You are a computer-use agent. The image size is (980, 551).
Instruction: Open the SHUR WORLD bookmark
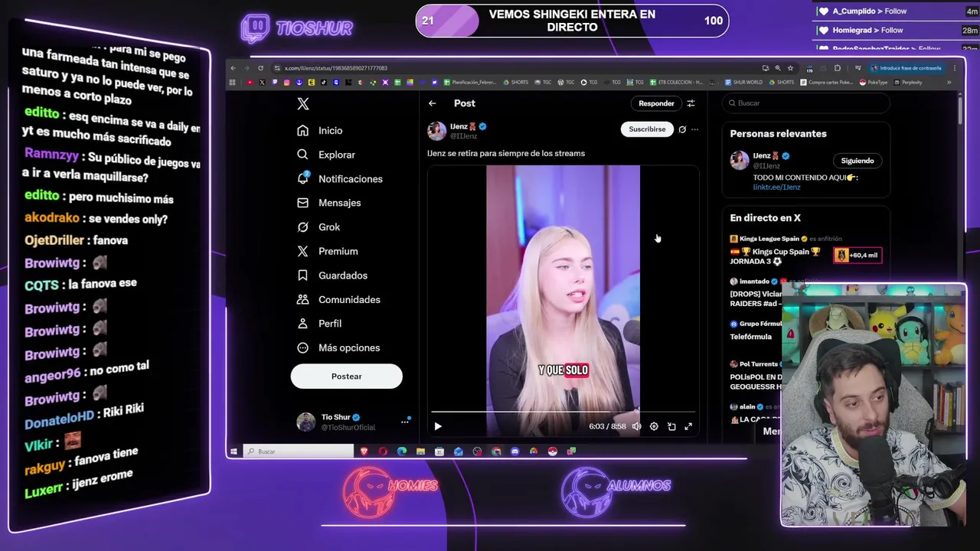(743, 82)
